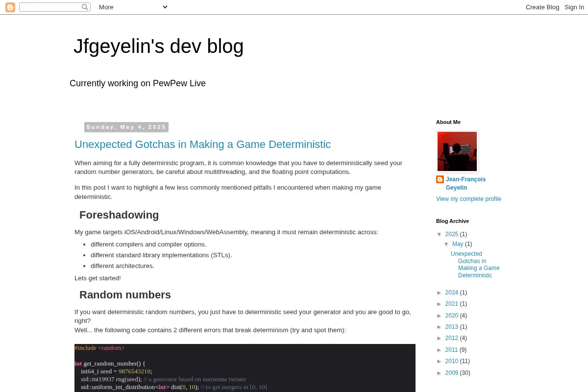
Task: Click the 'int get_random_number()' code line
Action: click(110, 364)
